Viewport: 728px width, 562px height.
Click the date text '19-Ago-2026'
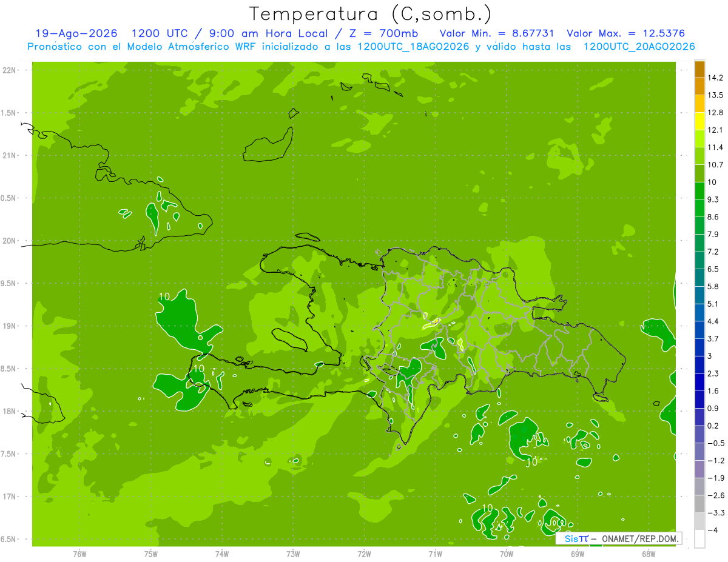click(x=76, y=33)
